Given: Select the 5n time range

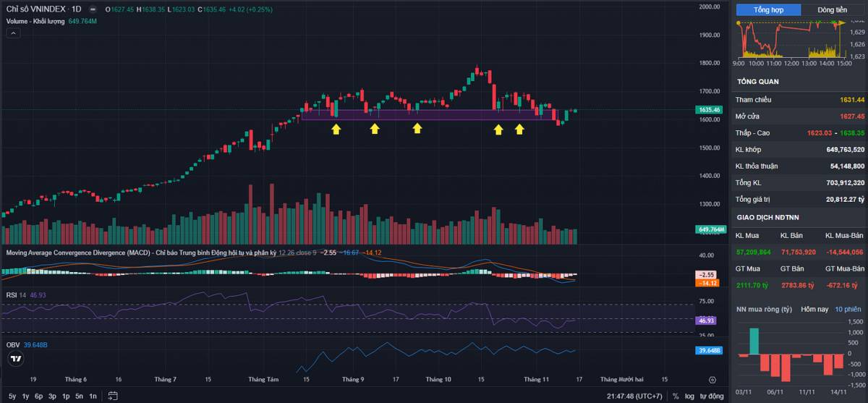Looking at the screenshot, I should point(79,396).
